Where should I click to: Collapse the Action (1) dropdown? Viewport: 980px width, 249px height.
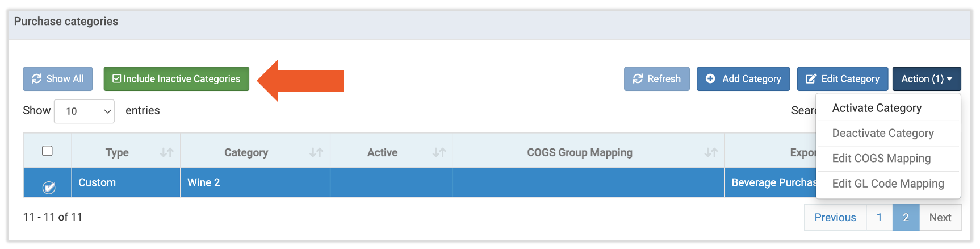pos(927,79)
